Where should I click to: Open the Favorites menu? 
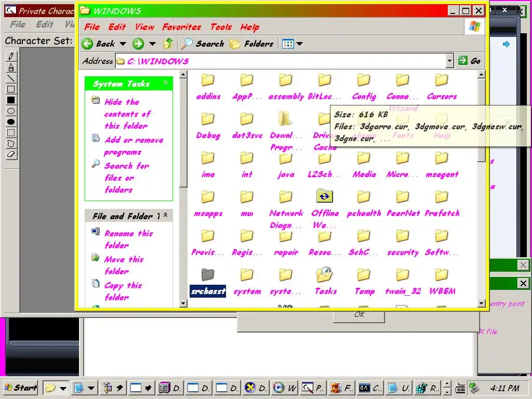(x=181, y=27)
